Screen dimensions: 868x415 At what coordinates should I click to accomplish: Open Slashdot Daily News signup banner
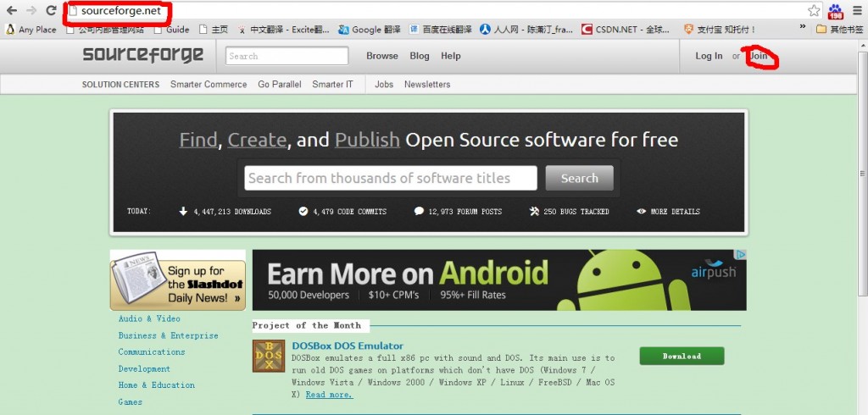[x=178, y=280]
